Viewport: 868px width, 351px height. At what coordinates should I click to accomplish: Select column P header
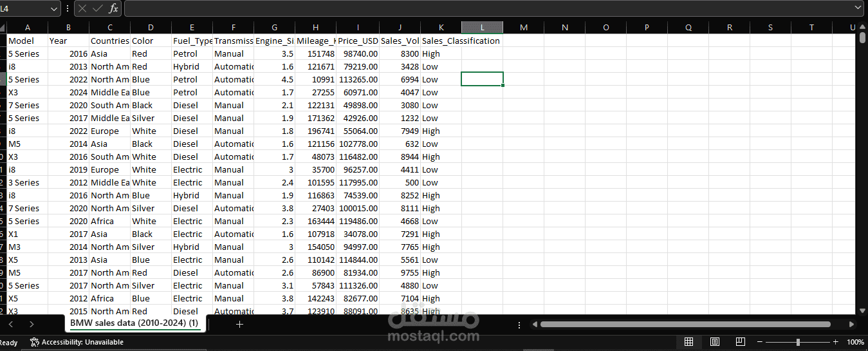click(647, 27)
